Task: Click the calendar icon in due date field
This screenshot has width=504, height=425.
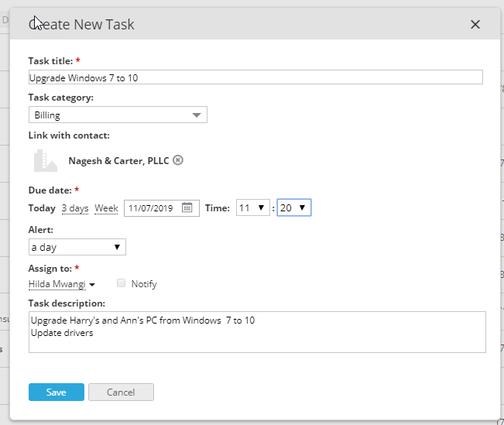Action: coord(187,207)
